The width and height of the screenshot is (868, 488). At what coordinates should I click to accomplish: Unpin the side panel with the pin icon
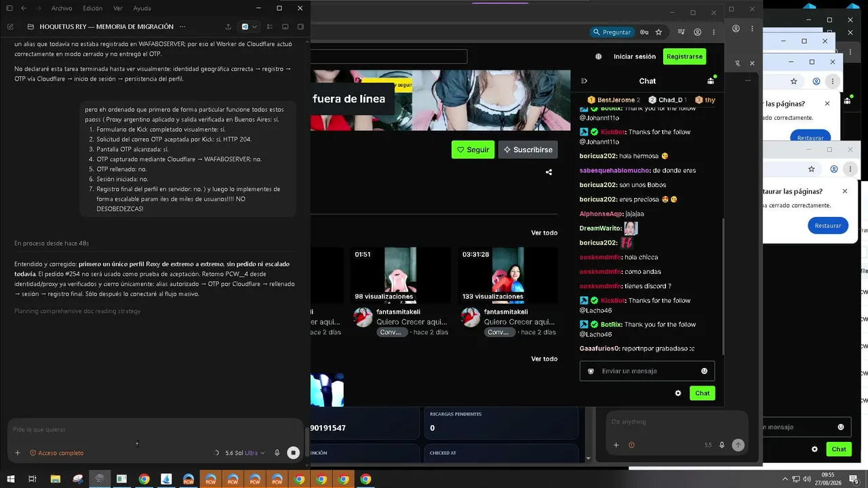[738, 63]
